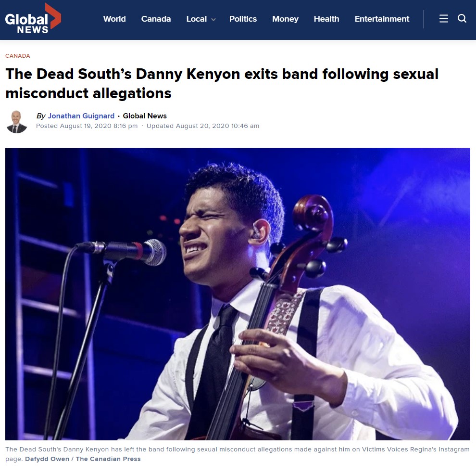Click the red CANADA category tag
This screenshot has width=476, height=475.
tap(18, 56)
